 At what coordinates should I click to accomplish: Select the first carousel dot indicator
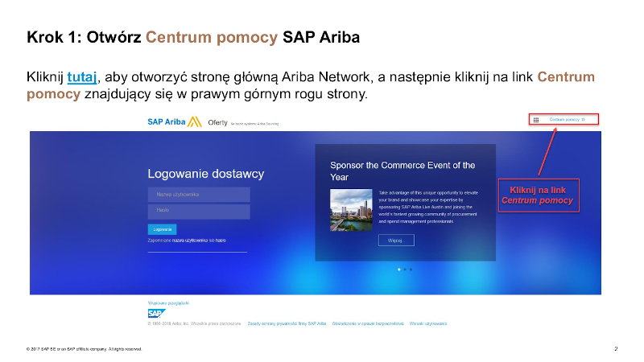399,269
